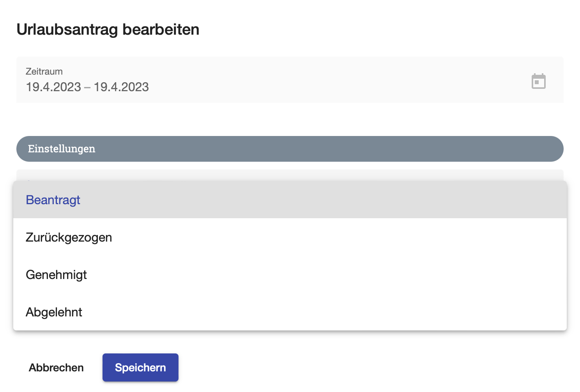Cancel editing via Abbrechen
Viewport: 580px width, 392px height.
56,367
